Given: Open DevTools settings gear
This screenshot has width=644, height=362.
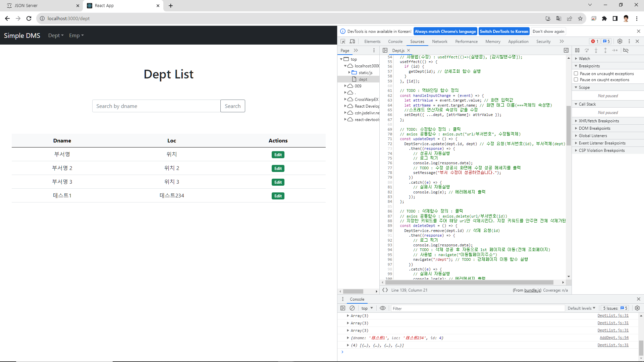Looking at the screenshot, I should click(620, 41).
